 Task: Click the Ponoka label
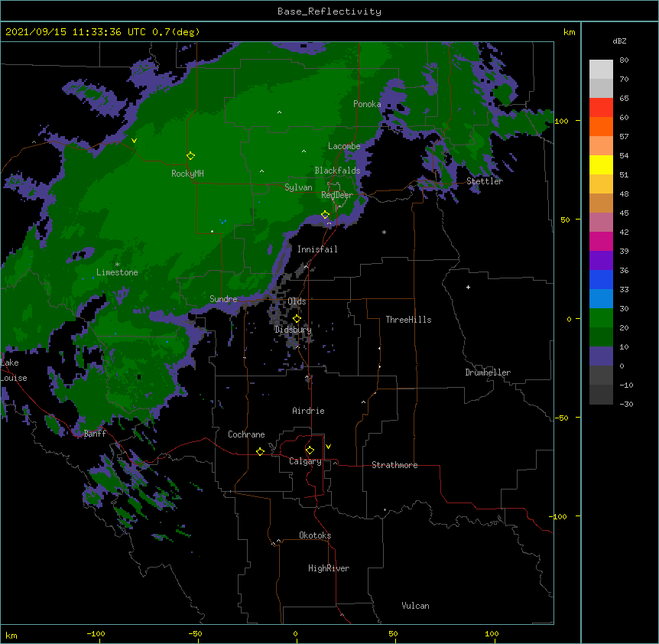(367, 104)
